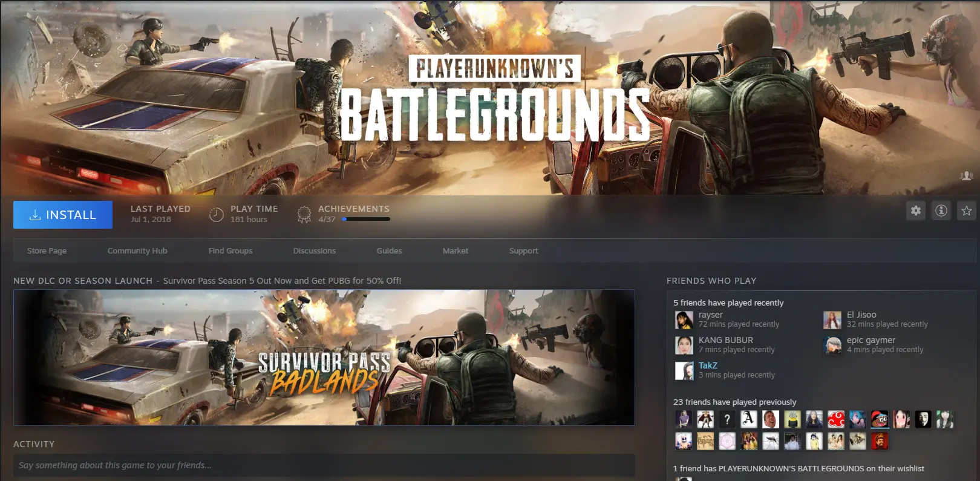Click the game info (i) icon
Screen dimensions: 980x481
[x=941, y=211]
